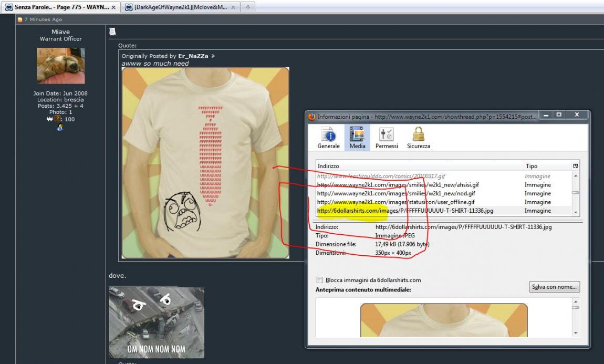Open the column picker icon in media list header
The image size is (604, 364).
pyautogui.click(x=576, y=166)
